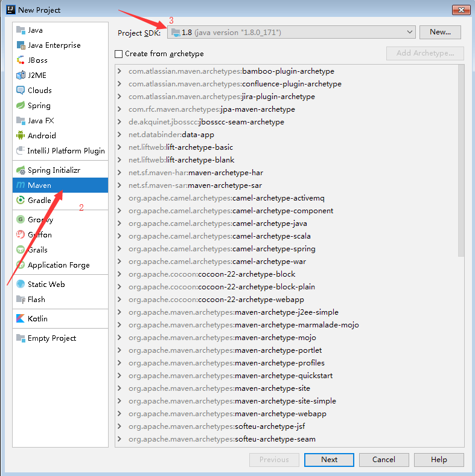The width and height of the screenshot is (475, 476).
Task: Click the Java folder icon
Action: point(21,30)
